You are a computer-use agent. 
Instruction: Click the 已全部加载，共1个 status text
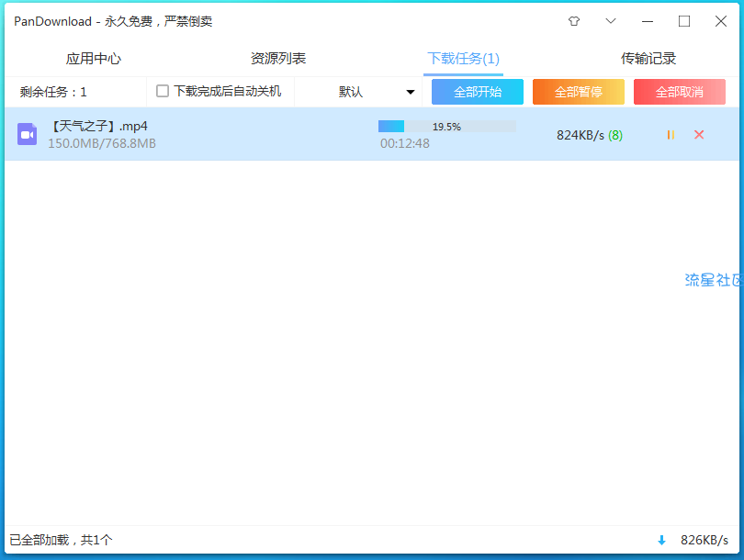(61, 540)
